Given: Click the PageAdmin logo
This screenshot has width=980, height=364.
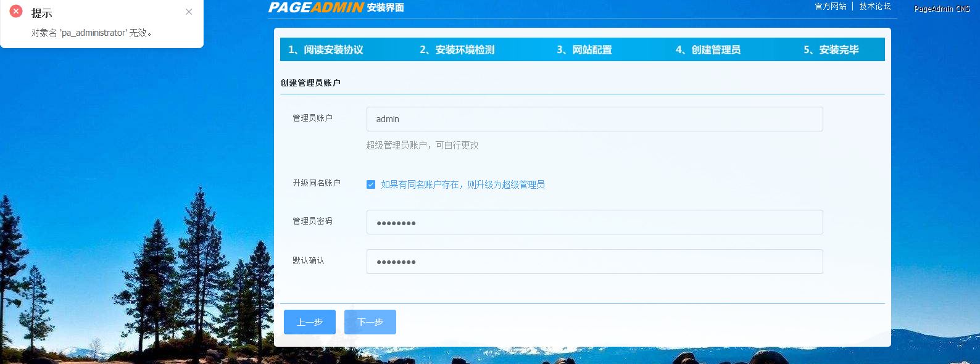Looking at the screenshot, I should (316, 7).
